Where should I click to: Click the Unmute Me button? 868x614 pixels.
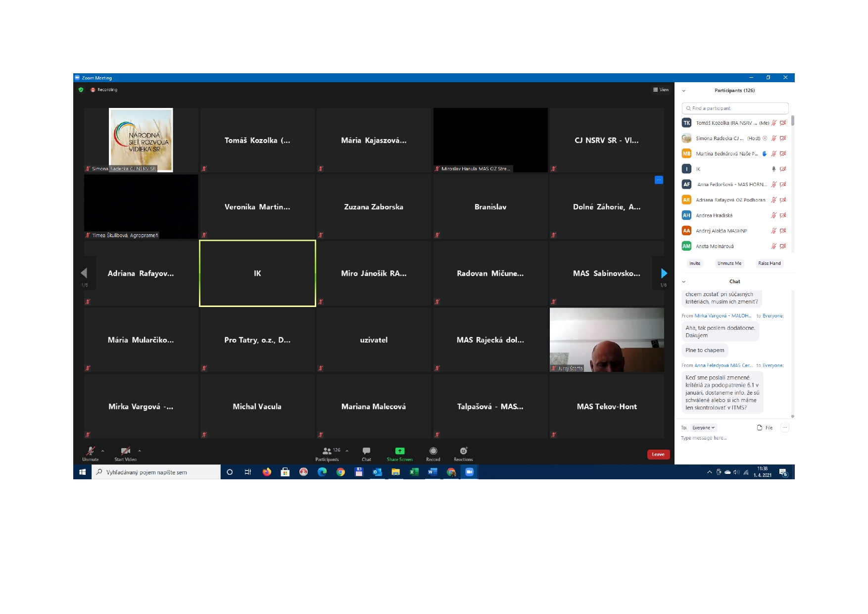coord(729,263)
